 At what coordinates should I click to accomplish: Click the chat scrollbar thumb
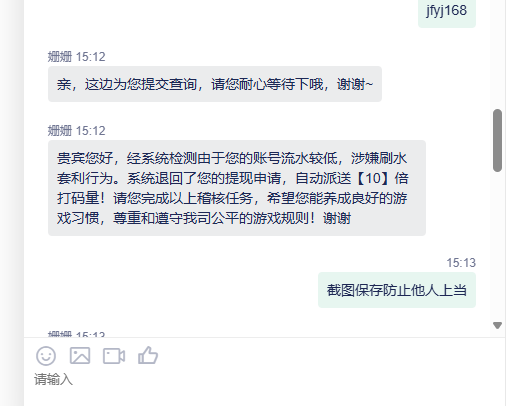[x=497, y=140]
